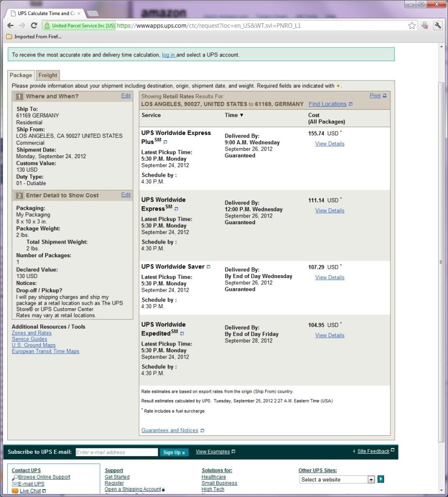Click the E-mail UPS envelope icon
The image size is (448, 497).
point(15,484)
